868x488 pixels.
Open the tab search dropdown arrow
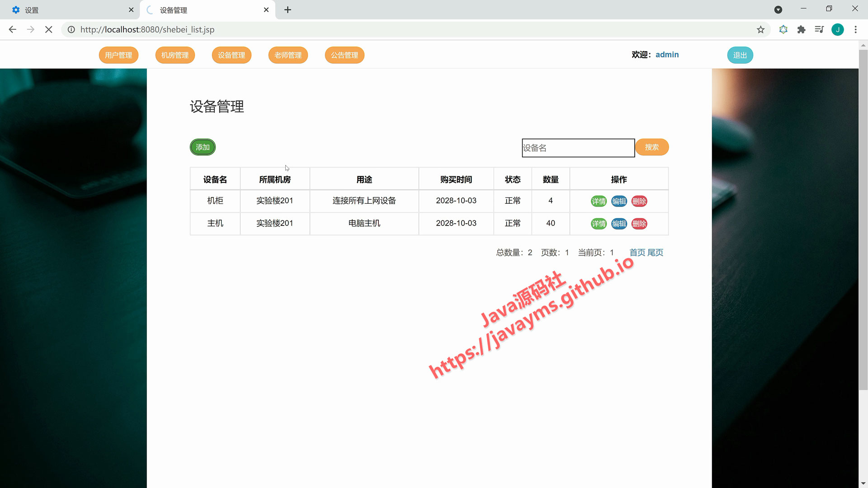[778, 9]
